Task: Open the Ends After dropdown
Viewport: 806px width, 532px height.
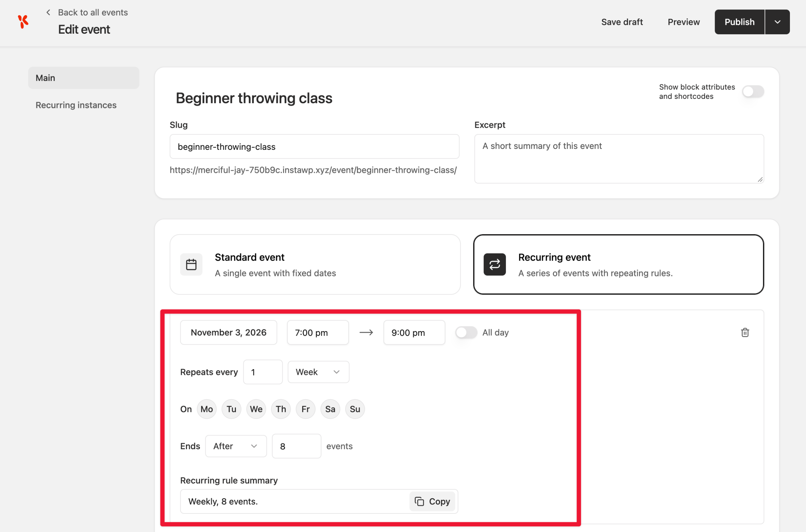Action: pos(236,446)
